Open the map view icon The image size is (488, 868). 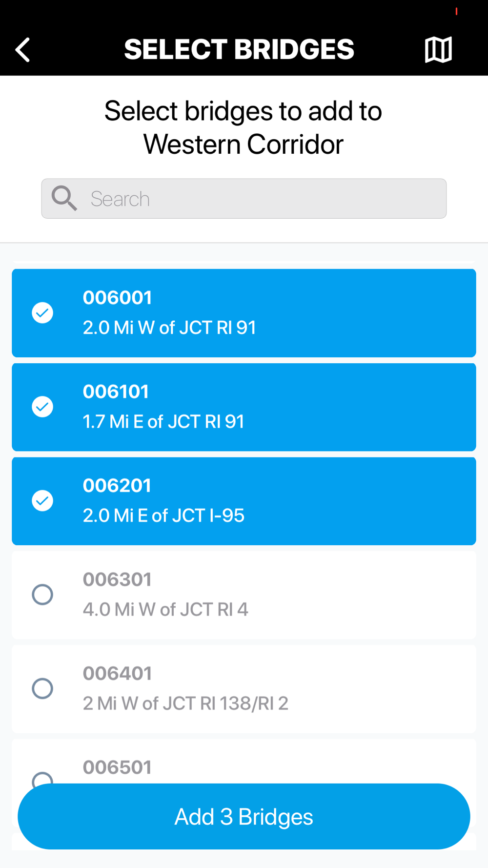pyautogui.click(x=438, y=50)
